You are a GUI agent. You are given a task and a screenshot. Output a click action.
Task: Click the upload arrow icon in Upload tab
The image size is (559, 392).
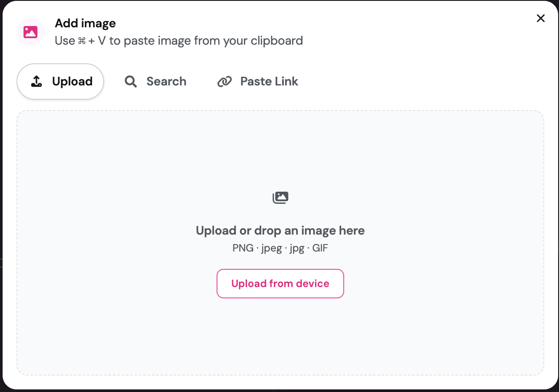tap(37, 82)
